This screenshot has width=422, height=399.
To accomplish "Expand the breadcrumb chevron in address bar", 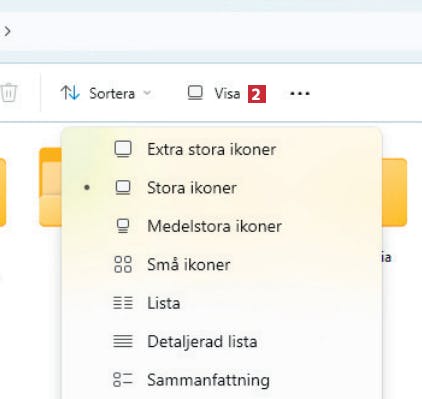I will point(7,31).
